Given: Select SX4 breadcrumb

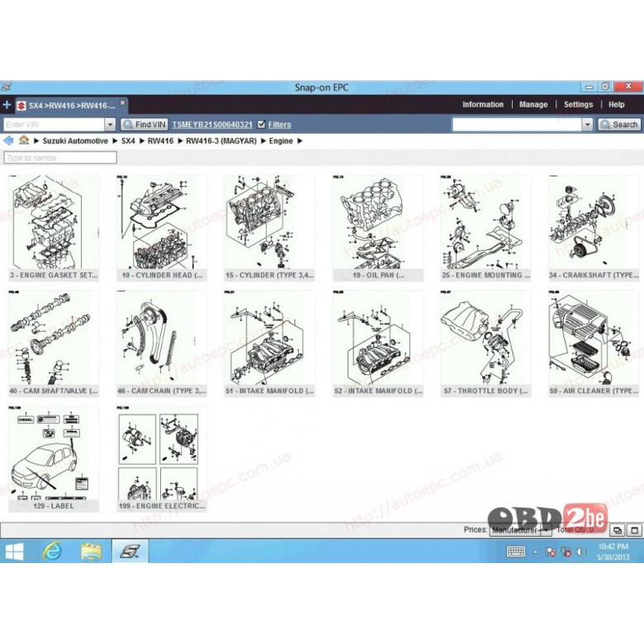Looking at the screenshot, I should tap(128, 141).
